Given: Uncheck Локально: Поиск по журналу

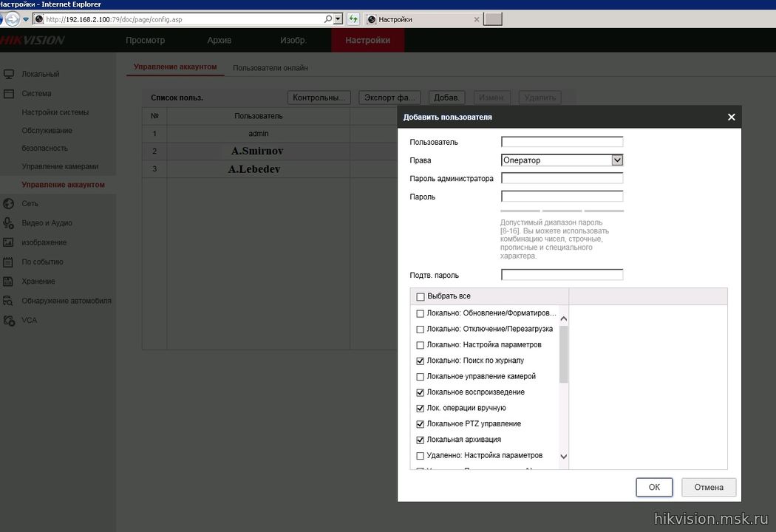Looking at the screenshot, I should tap(421, 361).
